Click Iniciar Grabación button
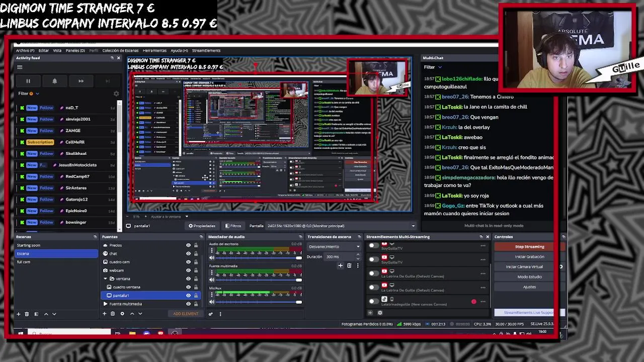Viewport: 644px width, 362px height. coord(529,257)
